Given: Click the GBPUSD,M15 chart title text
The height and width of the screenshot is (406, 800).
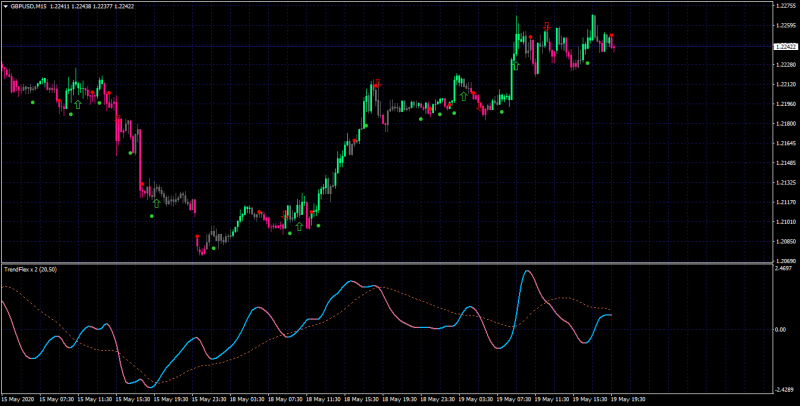Looking at the screenshot, I should coord(29,7).
